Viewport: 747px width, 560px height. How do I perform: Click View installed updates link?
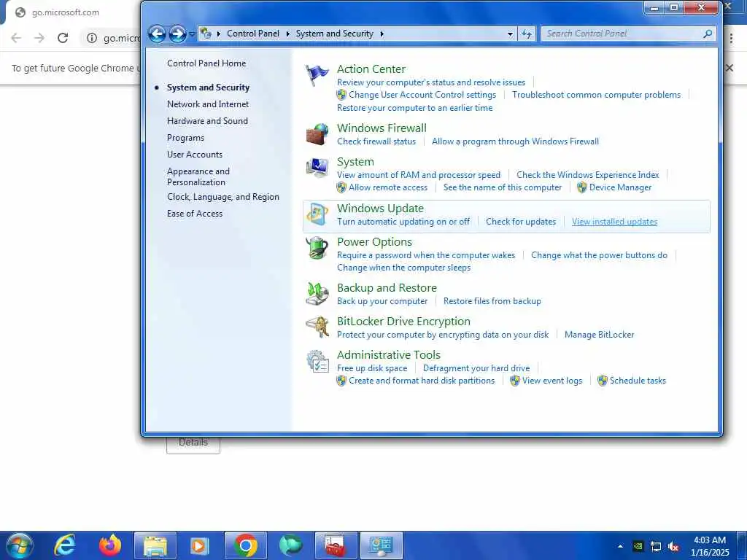tap(614, 222)
